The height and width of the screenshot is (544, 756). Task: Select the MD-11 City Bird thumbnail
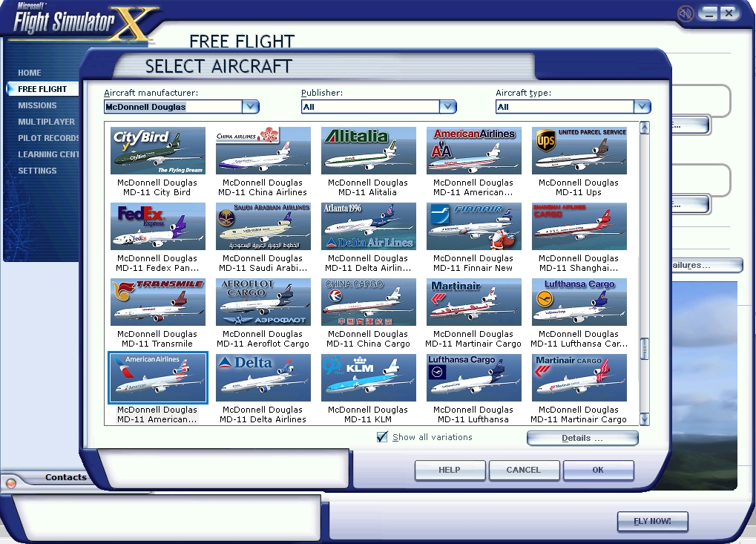(158, 151)
